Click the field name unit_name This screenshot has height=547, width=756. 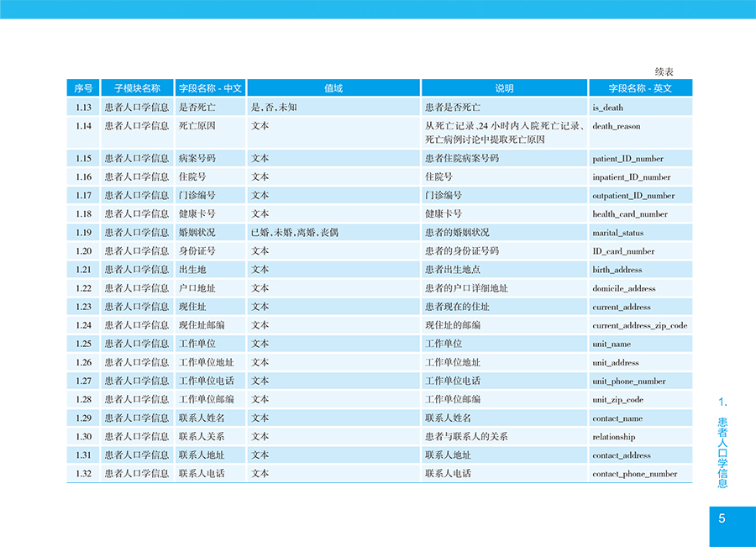pos(612,344)
